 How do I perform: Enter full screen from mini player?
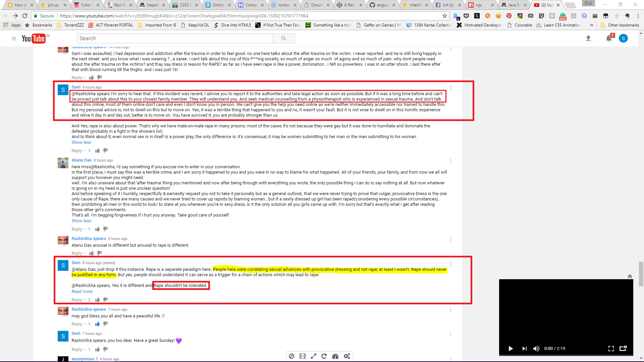click(x=611, y=349)
